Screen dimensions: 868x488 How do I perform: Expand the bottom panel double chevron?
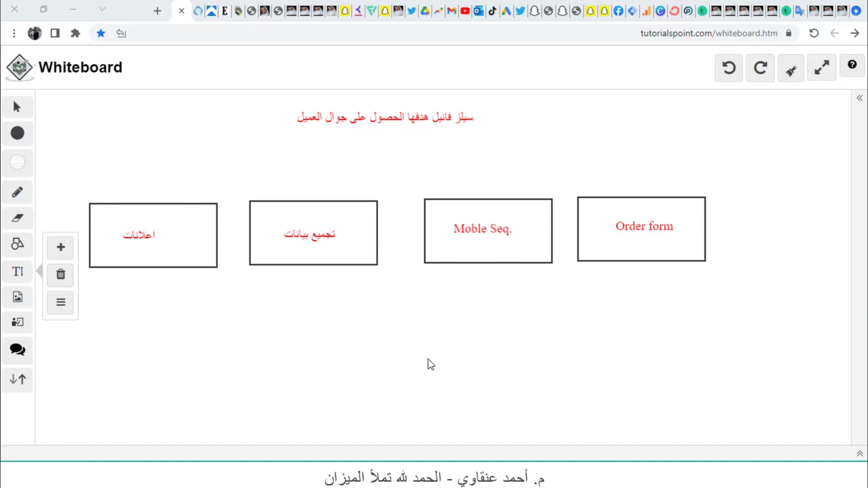coord(859,453)
